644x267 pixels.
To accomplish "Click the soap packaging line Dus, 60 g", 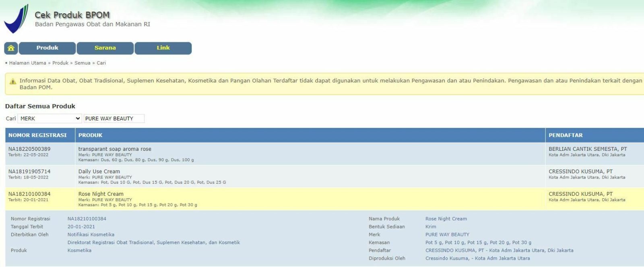I will tap(136, 160).
